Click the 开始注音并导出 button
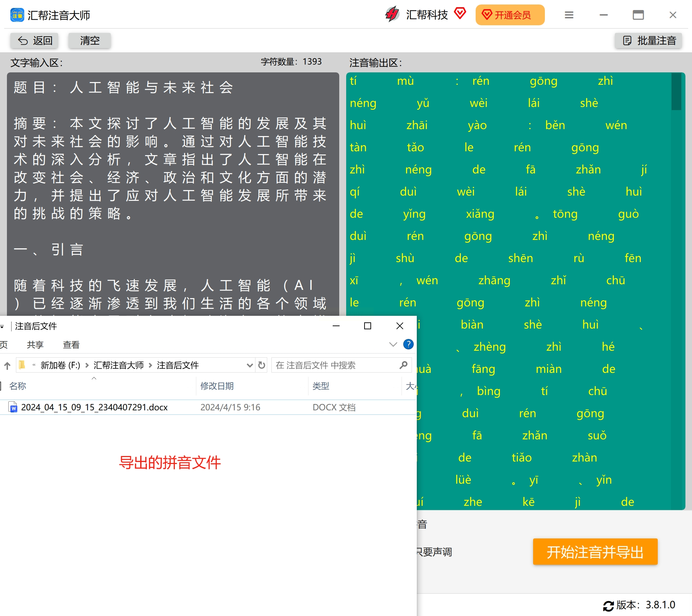692x616 pixels. tap(595, 552)
